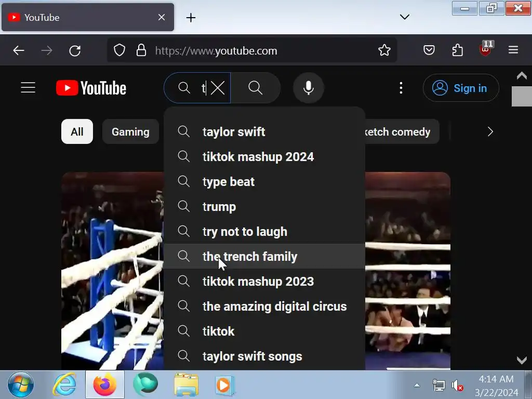Viewport: 532px width, 399px height.
Task: Click the scrollbar up arrow
Action: [x=522, y=75]
